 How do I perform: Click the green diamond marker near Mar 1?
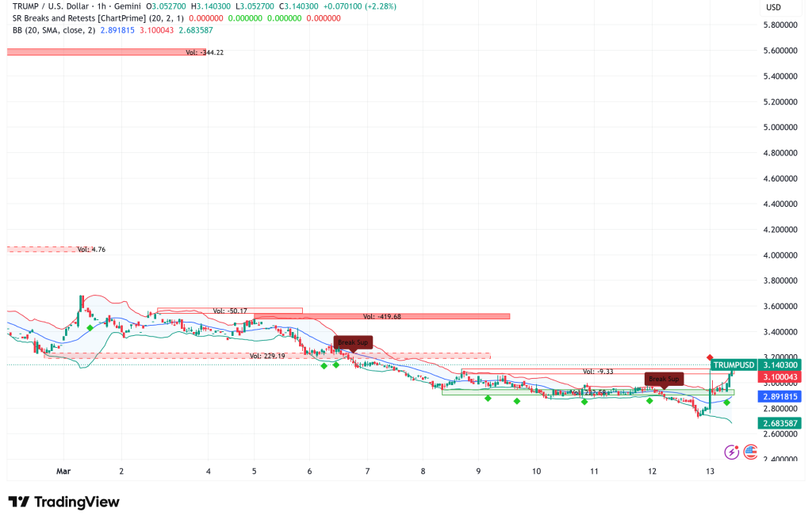90,327
